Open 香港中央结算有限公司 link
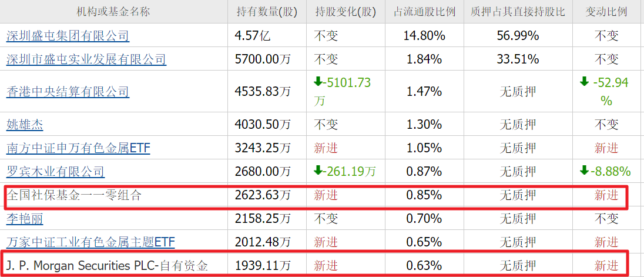 [x=68, y=91]
